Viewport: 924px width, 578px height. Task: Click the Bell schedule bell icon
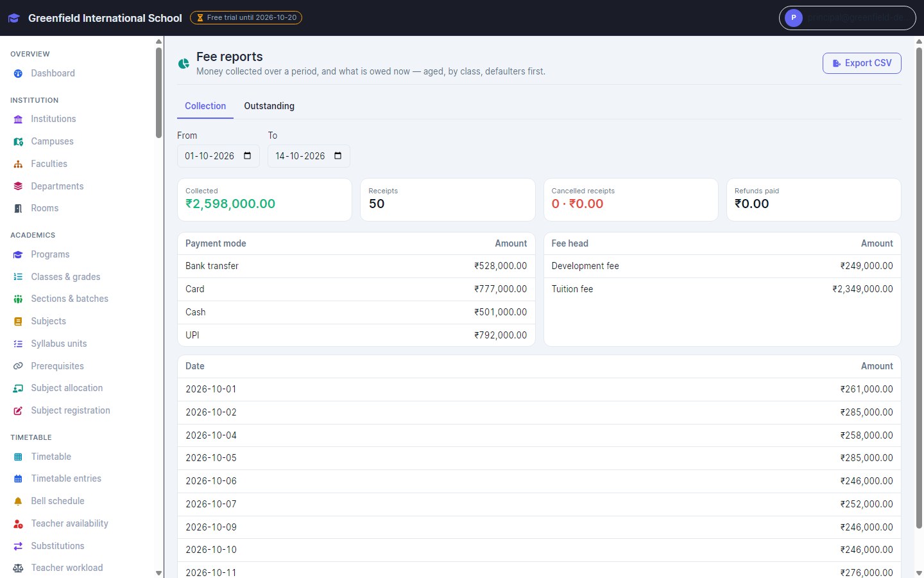pos(18,502)
